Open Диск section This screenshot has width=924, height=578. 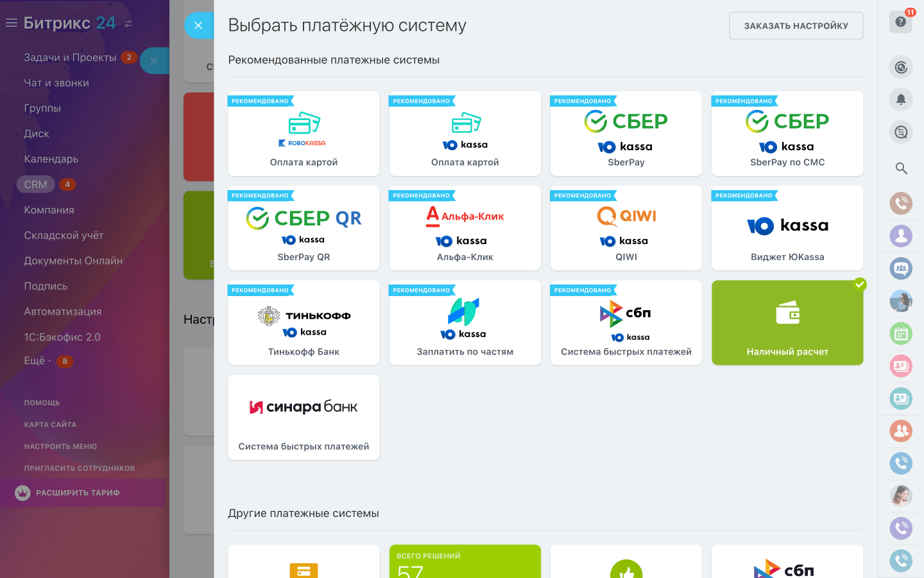coord(37,134)
